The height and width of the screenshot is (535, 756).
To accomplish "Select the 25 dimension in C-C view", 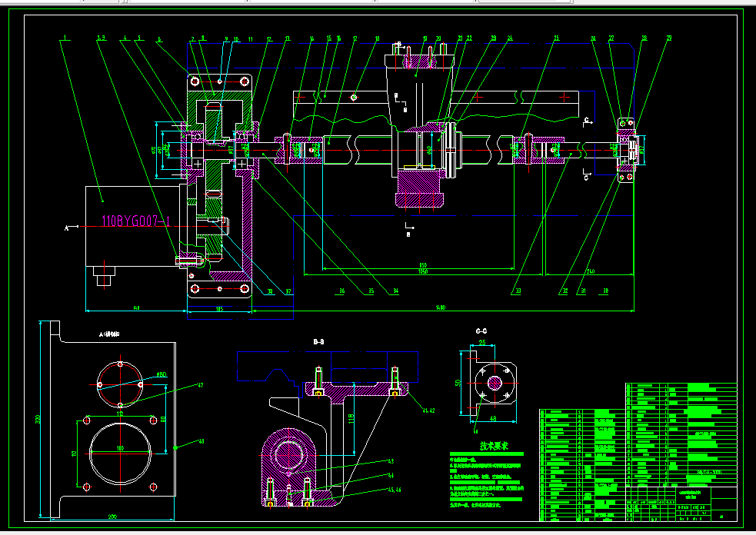I will click(x=482, y=343).
